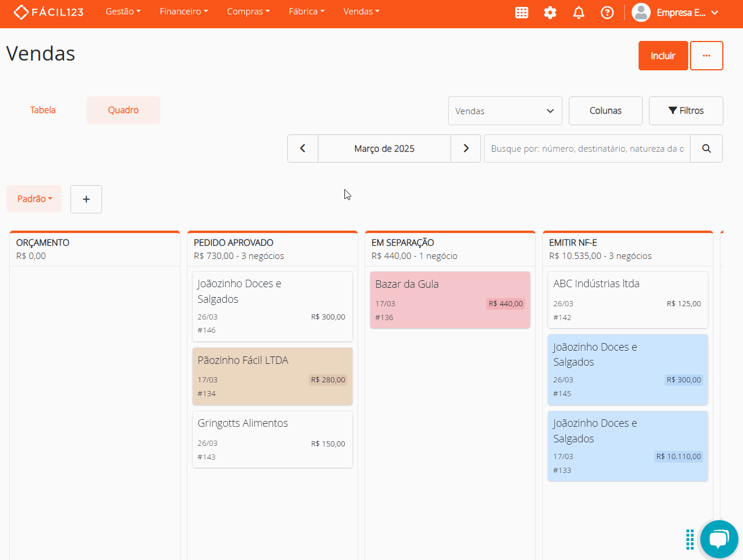Go to previous month arrow
Image resolution: width=743 pixels, height=560 pixels.
click(303, 149)
